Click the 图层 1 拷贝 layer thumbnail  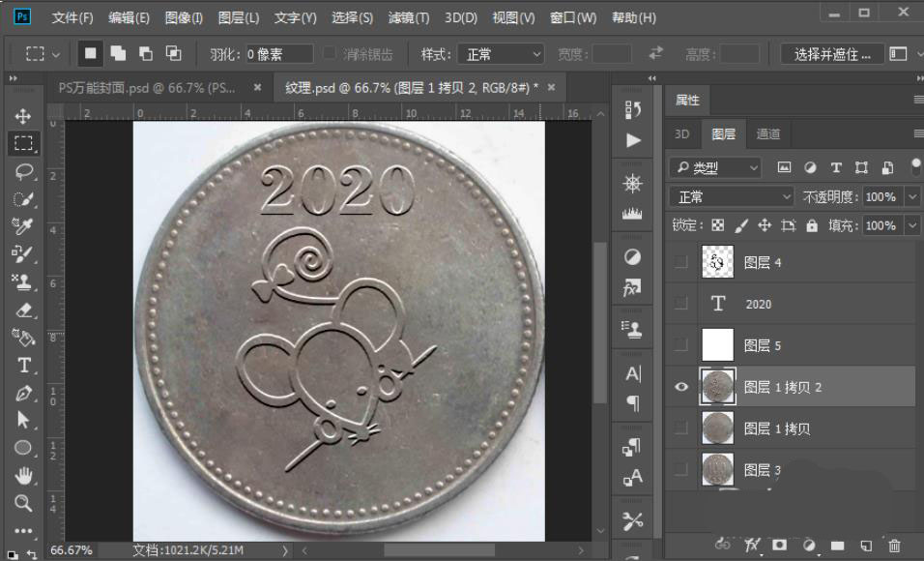pos(717,428)
